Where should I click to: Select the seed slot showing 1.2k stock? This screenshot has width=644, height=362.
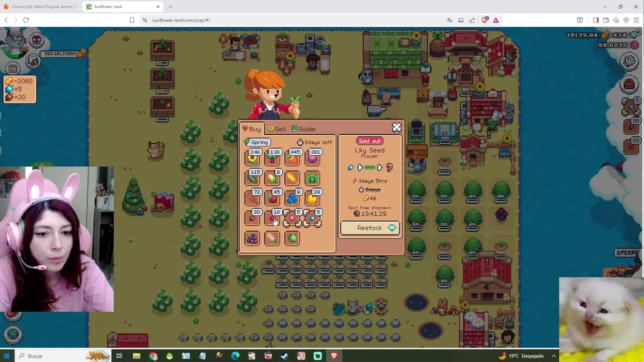[x=273, y=157]
